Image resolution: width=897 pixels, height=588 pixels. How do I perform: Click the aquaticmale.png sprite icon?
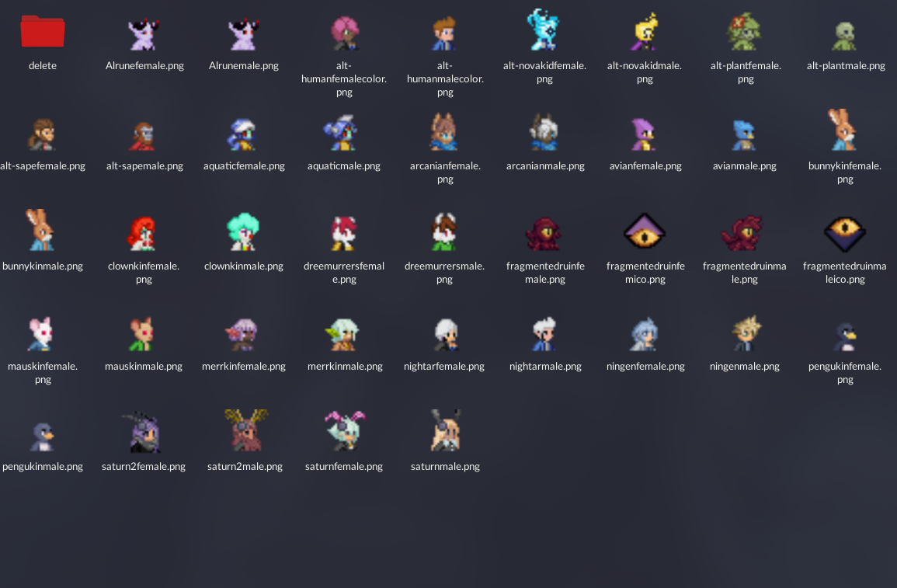342,133
